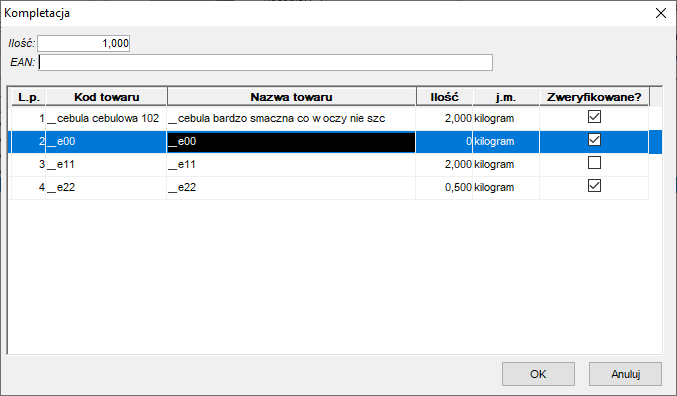Click the Anuluj button

(x=625, y=374)
